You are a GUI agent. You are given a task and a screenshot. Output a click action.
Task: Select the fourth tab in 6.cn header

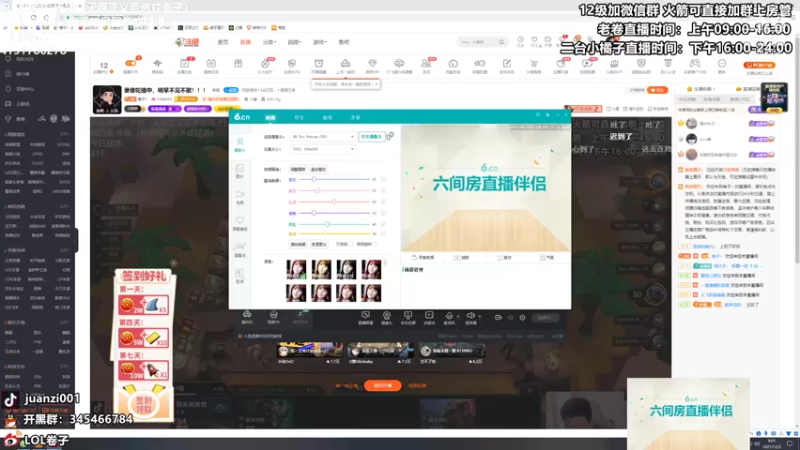point(355,118)
